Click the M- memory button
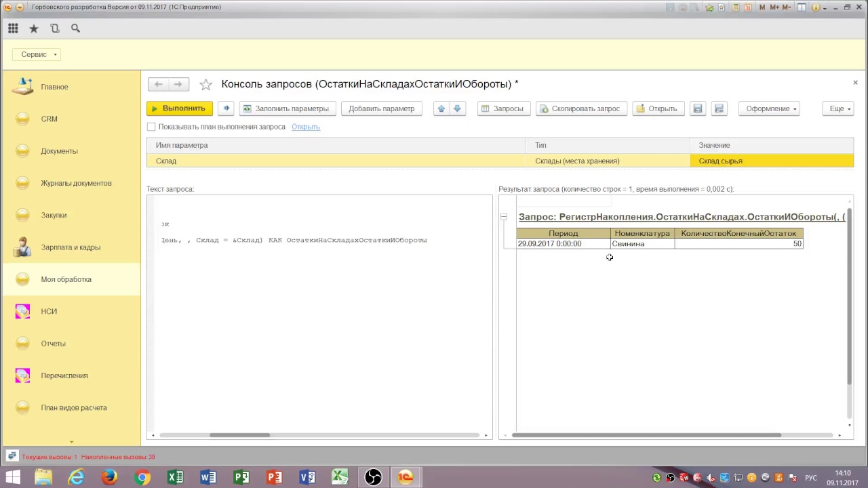The height and width of the screenshot is (488, 868). 787,7
